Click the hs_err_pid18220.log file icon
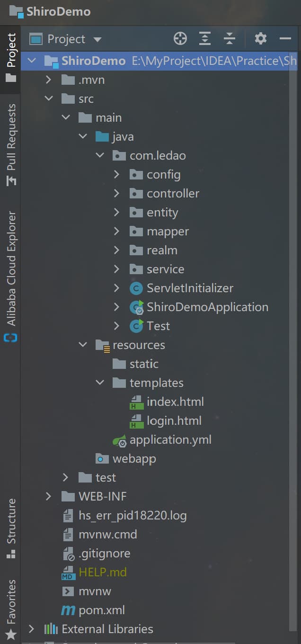Screen dimensions: 301x644 pyautogui.click(x=68, y=515)
